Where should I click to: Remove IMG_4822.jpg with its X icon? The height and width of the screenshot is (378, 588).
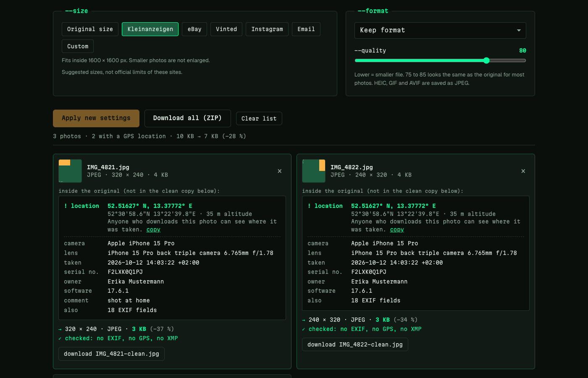[x=523, y=171]
